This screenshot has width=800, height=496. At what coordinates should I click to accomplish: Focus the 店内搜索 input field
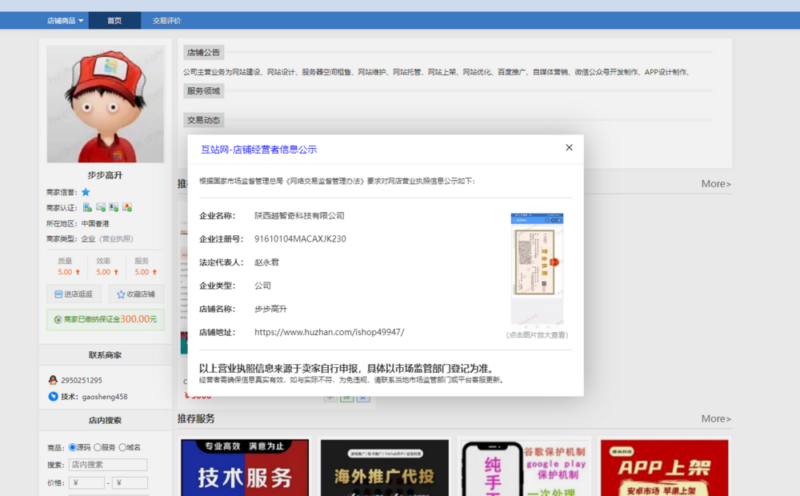(x=108, y=464)
